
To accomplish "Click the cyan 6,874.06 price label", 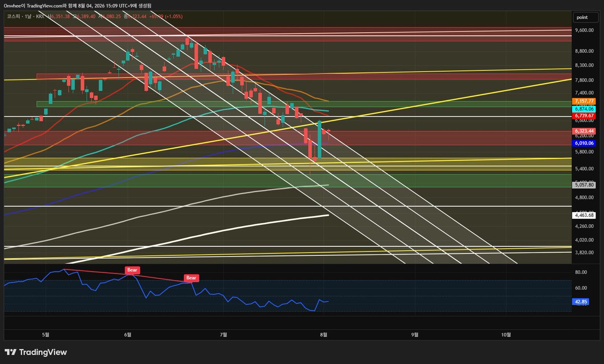I will [x=585, y=109].
